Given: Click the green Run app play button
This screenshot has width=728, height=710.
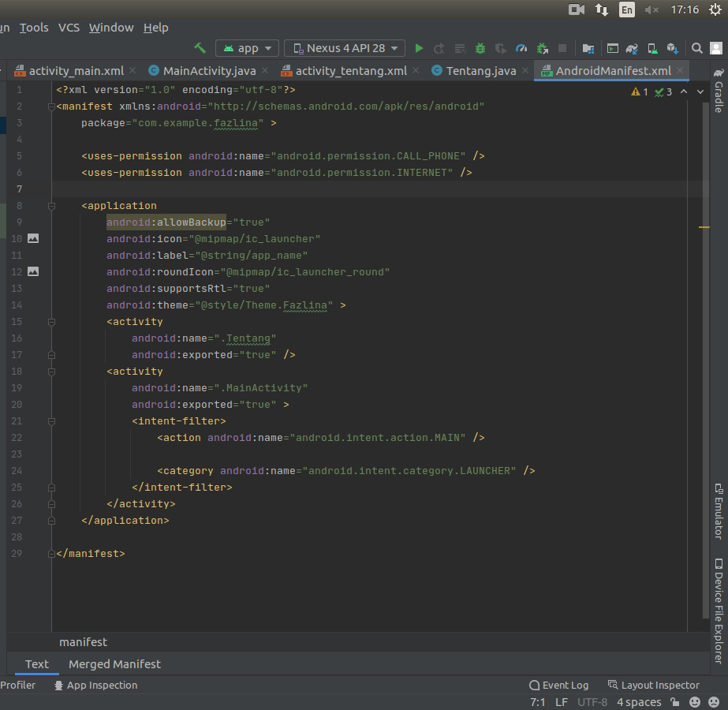Looking at the screenshot, I should pyautogui.click(x=419, y=48).
